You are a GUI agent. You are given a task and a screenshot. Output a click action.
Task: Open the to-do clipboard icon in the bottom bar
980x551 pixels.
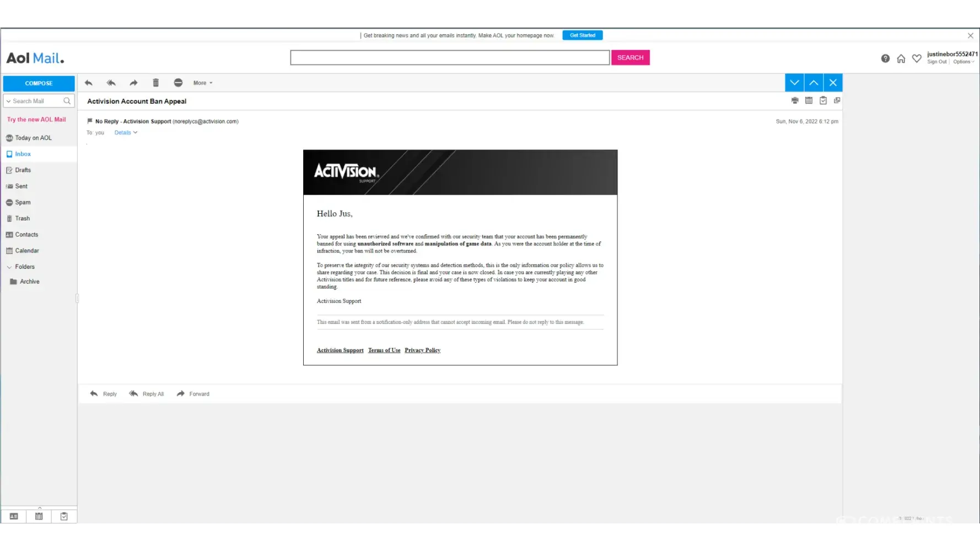click(x=64, y=516)
